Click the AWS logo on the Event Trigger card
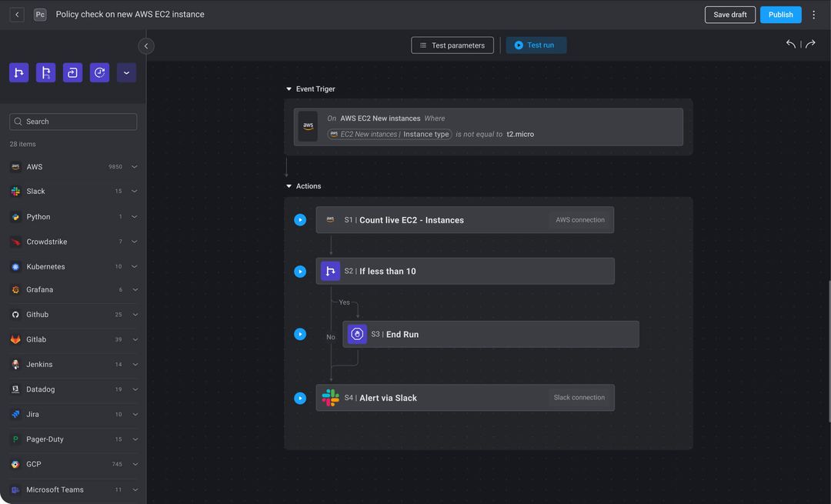This screenshot has height=504, width=831. pos(307,126)
